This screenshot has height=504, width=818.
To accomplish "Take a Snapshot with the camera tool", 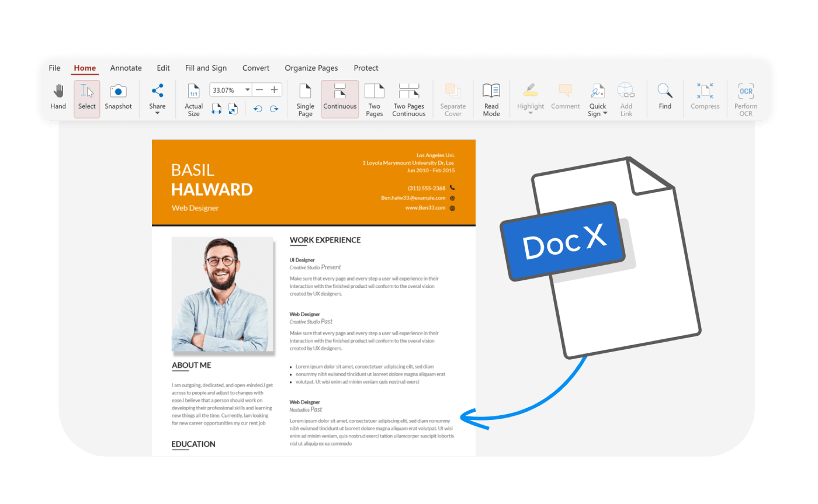I will coord(119,97).
